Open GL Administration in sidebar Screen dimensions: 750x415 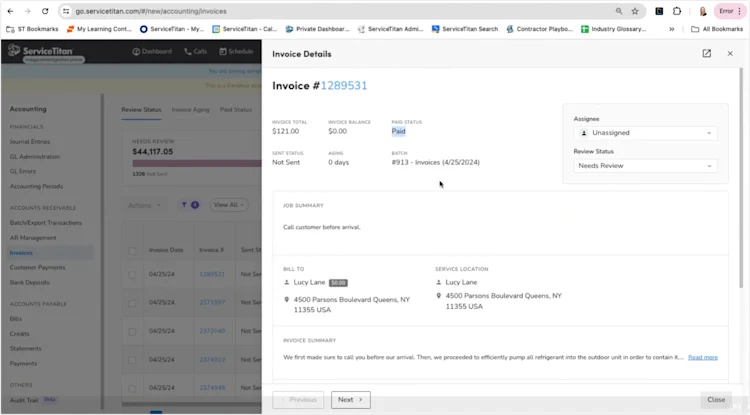[x=34, y=156]
